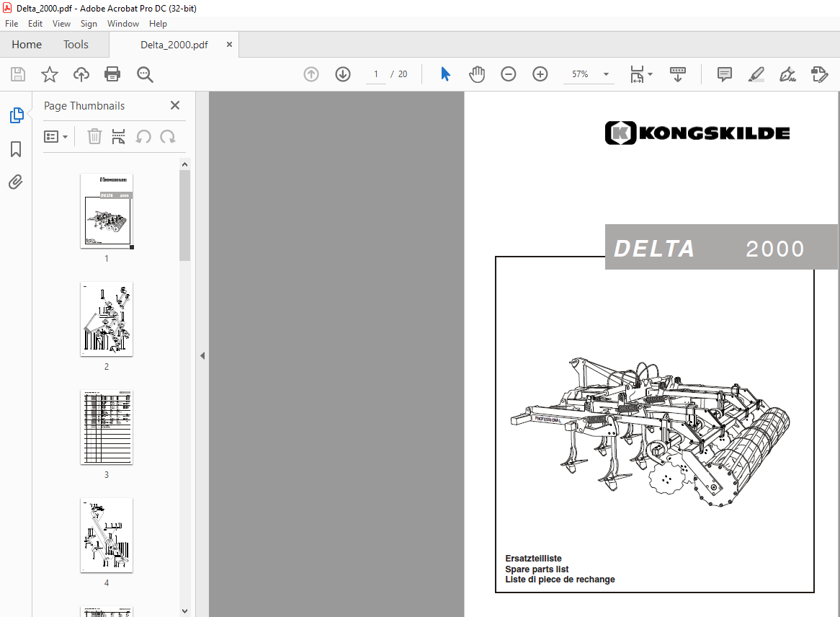Screen dimensions: 840x617
Task: Click the thumbnails panel scrollbar handle
Action: 185,216
